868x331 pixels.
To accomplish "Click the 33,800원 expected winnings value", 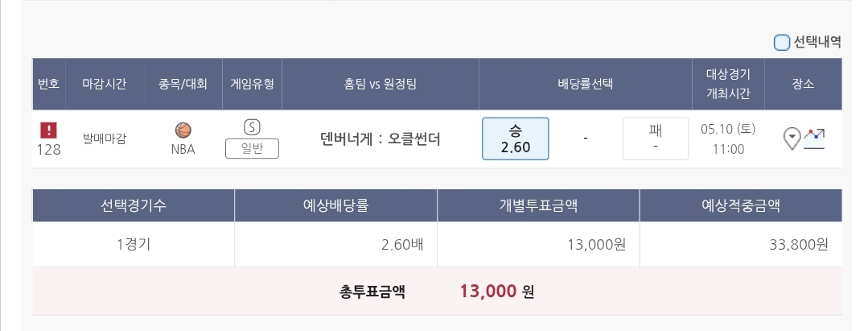I will click(x=797, y=244).
